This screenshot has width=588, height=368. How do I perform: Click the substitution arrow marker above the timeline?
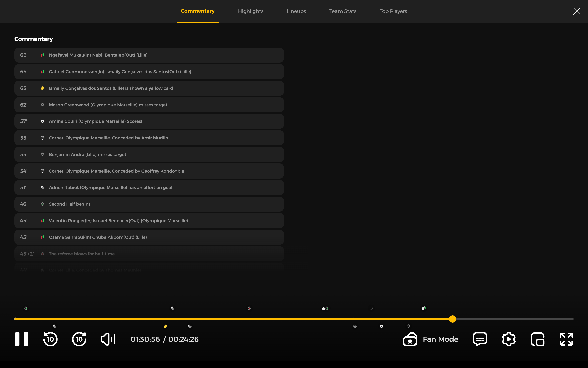pyautogui.click(x=424, y=308)
